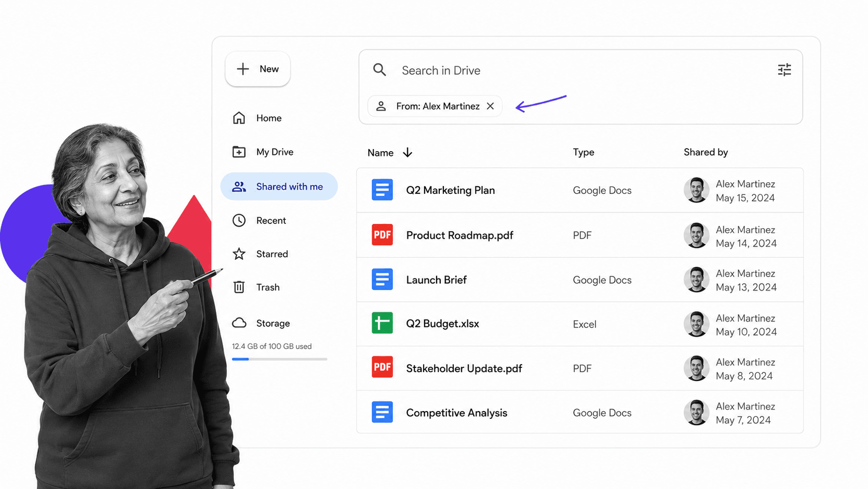Open Product Roadmap.pdf

click(459, 235)
